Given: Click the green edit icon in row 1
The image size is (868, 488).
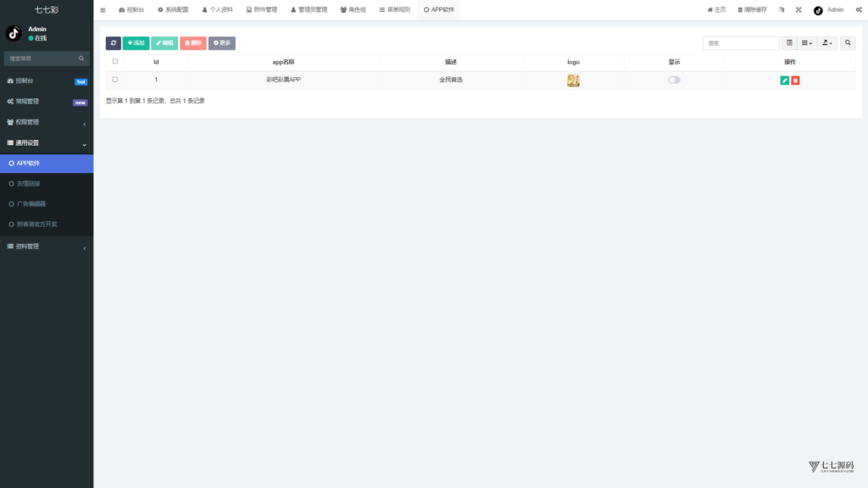Looking at the screenshot, I should 784,80.
